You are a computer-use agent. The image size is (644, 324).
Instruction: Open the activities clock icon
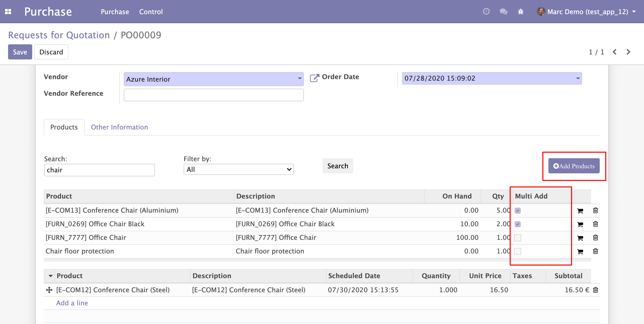[486, 12]
